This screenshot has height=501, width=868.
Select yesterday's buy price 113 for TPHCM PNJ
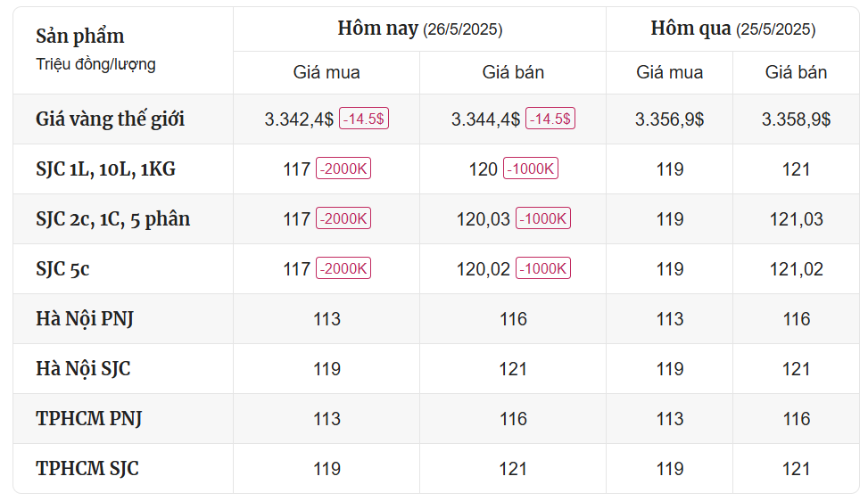670,419
